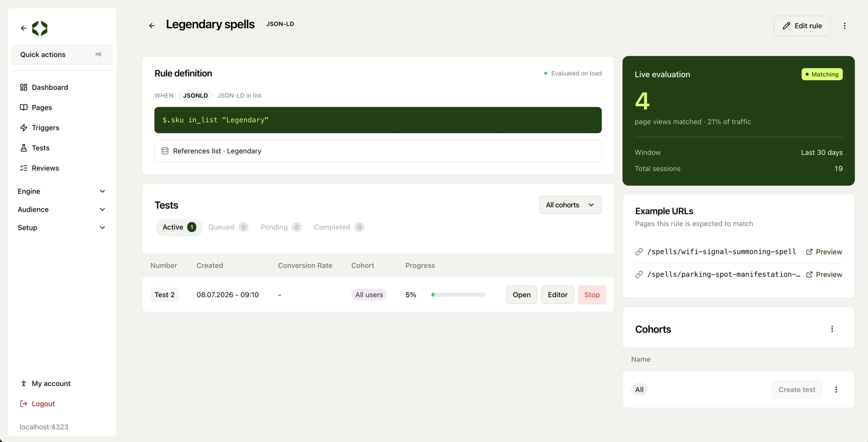
Task: Click the JSONLD condition chip
Action: coord(195,95)
